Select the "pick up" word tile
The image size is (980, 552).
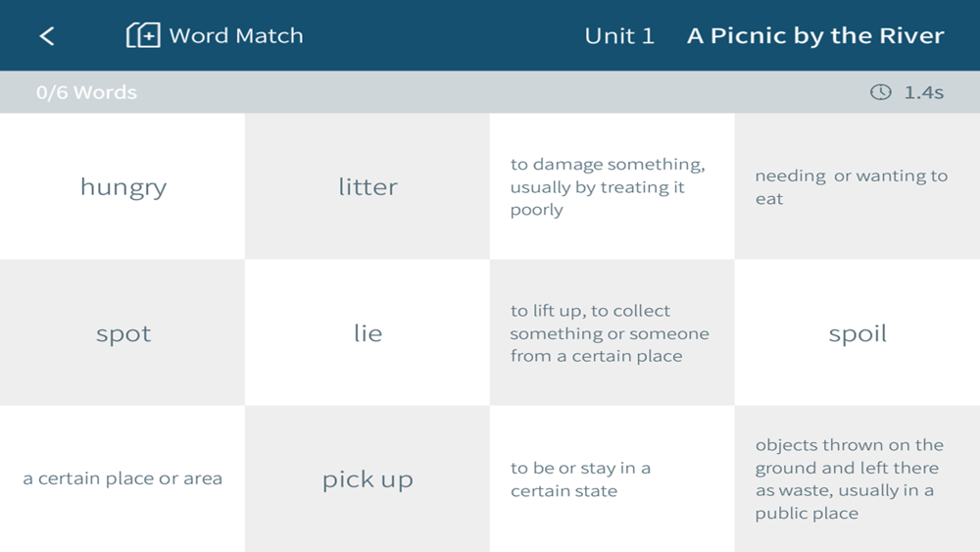pyautogui.click(x=367, y=478)
